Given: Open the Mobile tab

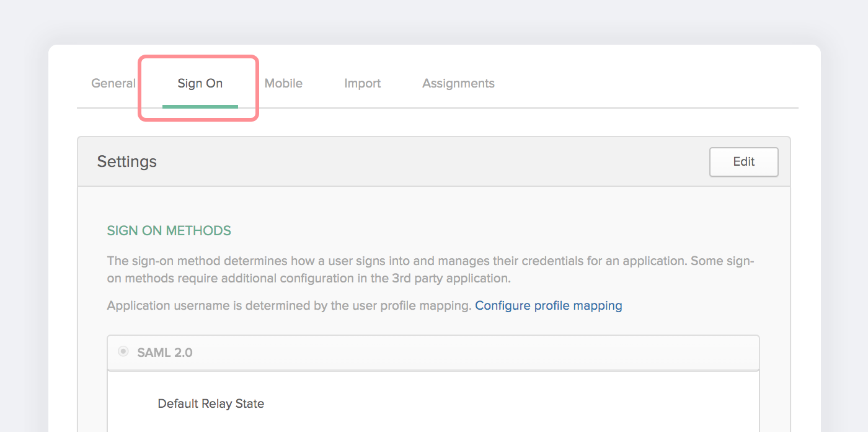Looking at the screenshot, I should point(283,83).
